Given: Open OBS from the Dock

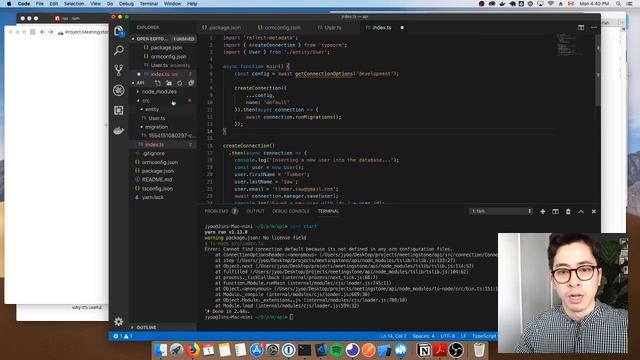Looking at the screenshot, I should (456, 350).
